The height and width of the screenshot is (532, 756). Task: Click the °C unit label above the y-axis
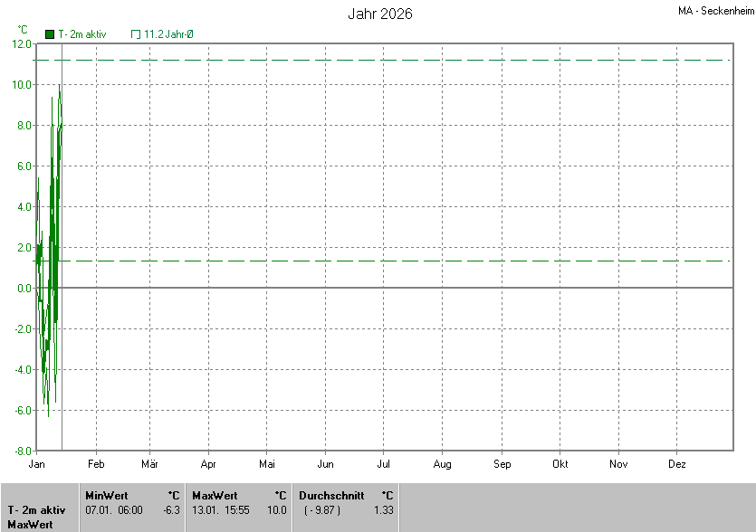(x=23, y=29)
